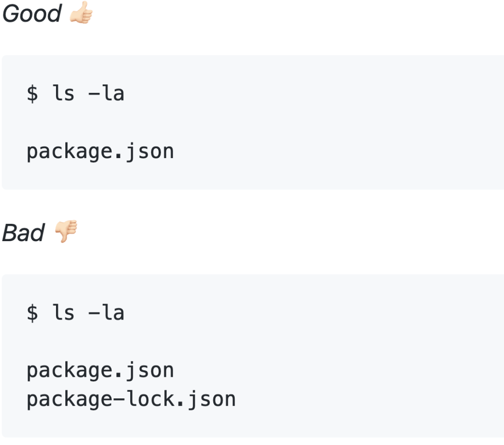
Task: Click the -la flag in Good code block
Action: 106,93
